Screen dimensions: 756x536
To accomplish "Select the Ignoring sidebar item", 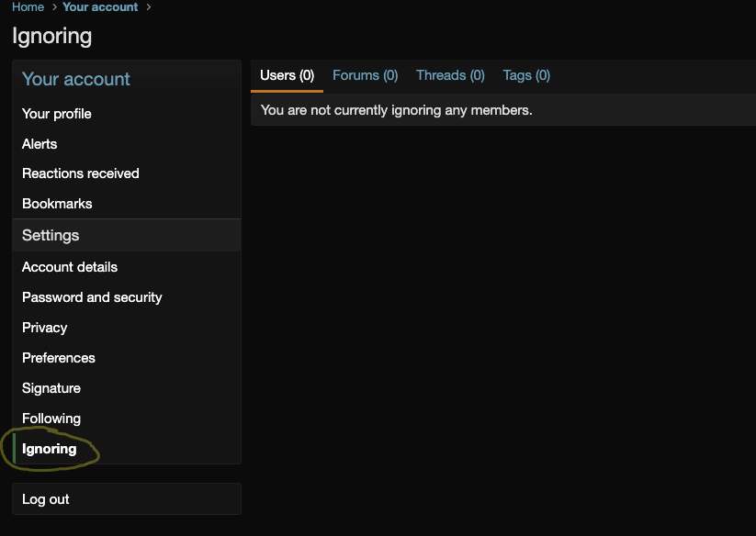I will click(x=50, y=449).
